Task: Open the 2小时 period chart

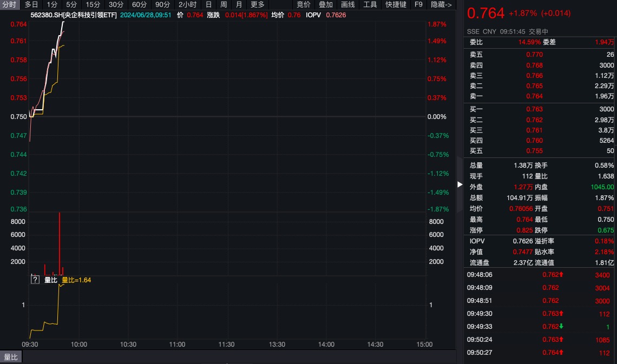Action: pyautogui.click(x=187, y=4)
